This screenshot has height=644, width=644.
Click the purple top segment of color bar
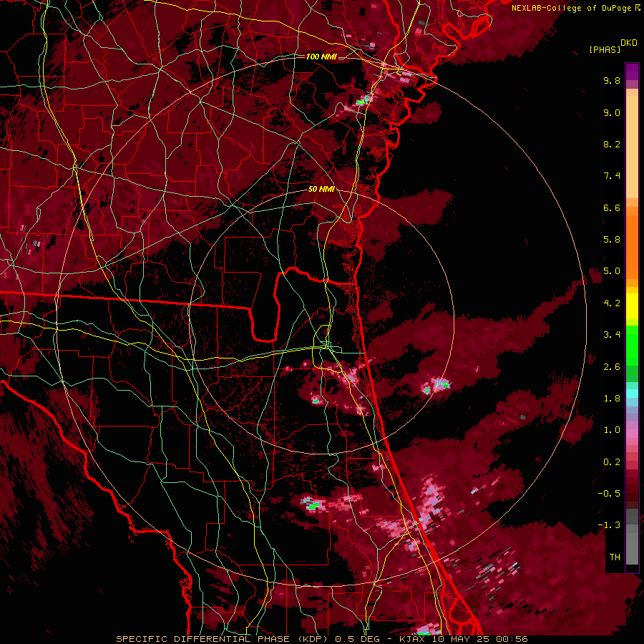click(x=632, y=72)
